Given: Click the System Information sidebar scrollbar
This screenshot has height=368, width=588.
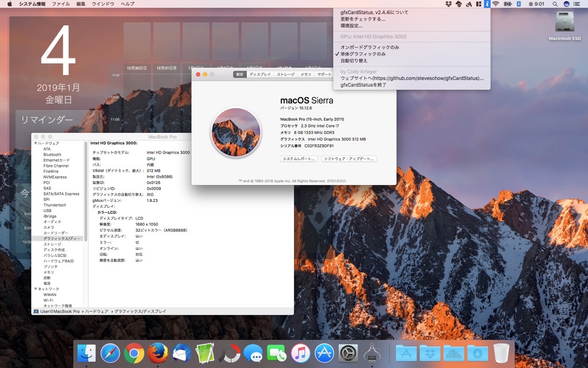Looking at the screenshot, I should [x=86, y=191].
